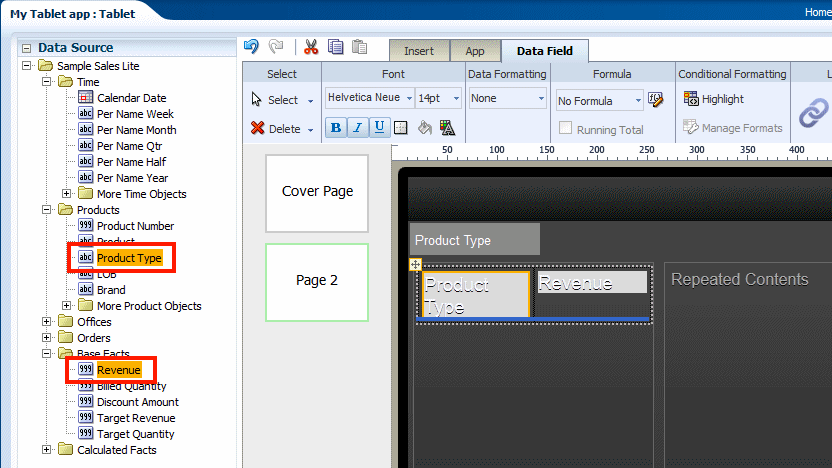The image size is (832, 468).
Task: Expand the Orders folder
Action: (47, 337)
